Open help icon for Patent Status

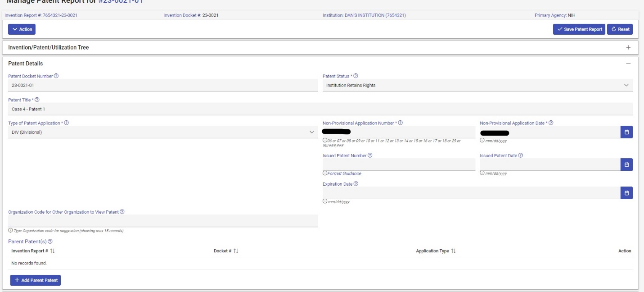pyautogui.click(x=356, y=76)
